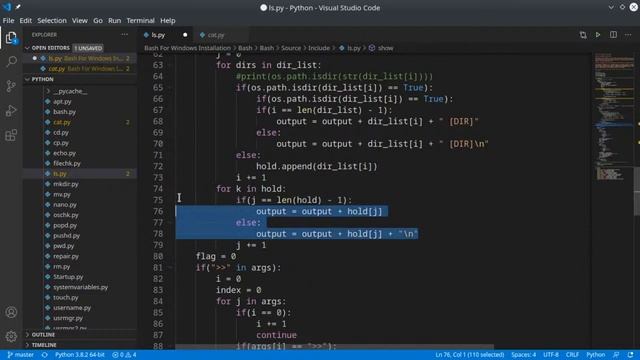Image resolution: width=640 pixels, height=360 pixels.
Task: Change encoding via UTF-8
Action: pyautogui.click(x=551, y=355)
